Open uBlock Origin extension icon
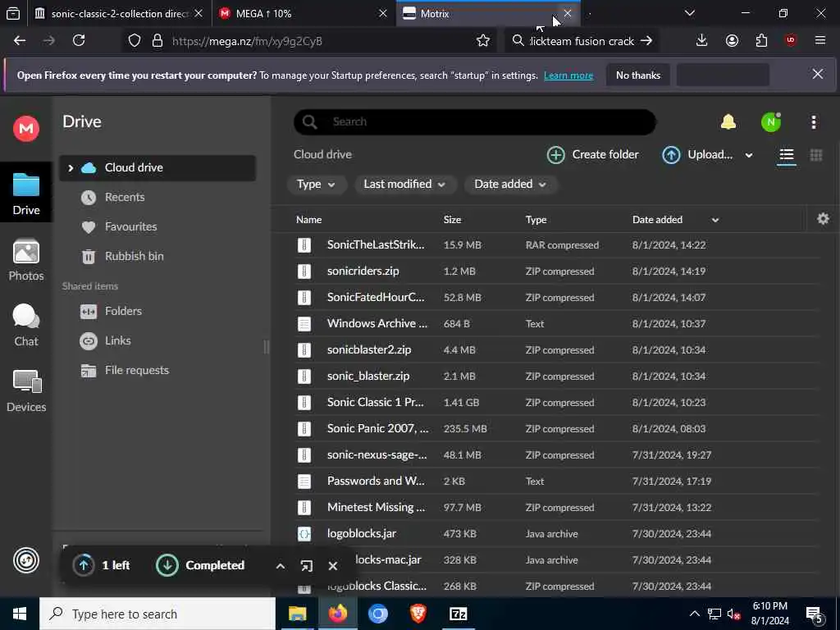This screenshot has height=630, width=840. tap(791, 41)
